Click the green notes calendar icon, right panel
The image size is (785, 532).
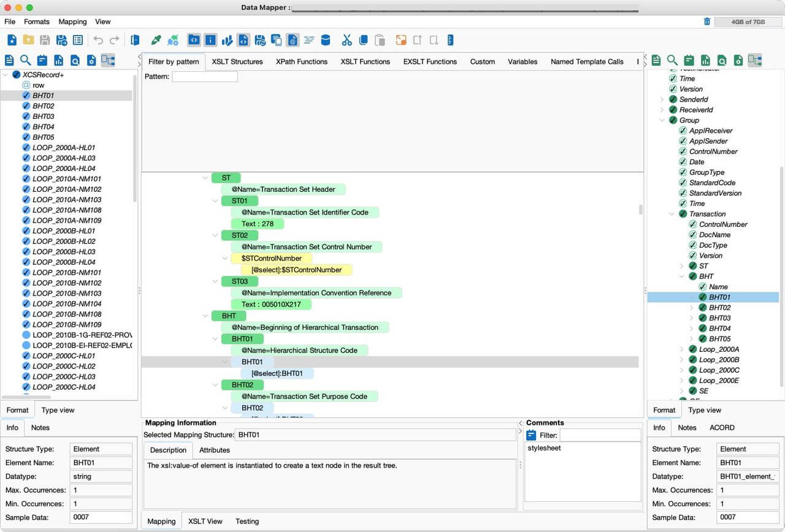pos(689,60)
